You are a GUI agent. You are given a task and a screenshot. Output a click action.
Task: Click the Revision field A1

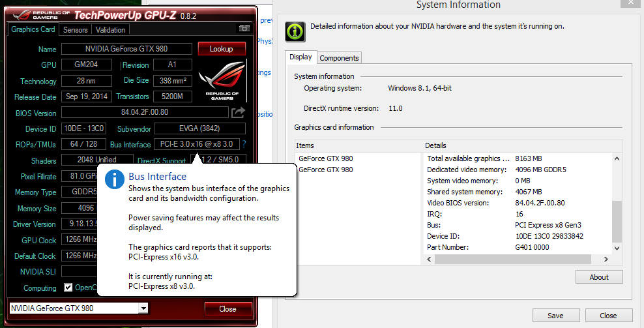173,65
